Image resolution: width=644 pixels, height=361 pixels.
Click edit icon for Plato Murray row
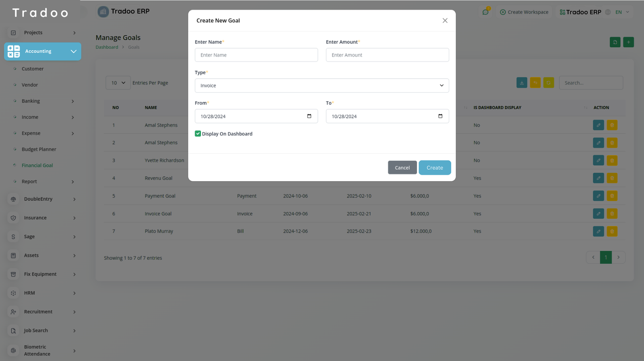point(598,231)
